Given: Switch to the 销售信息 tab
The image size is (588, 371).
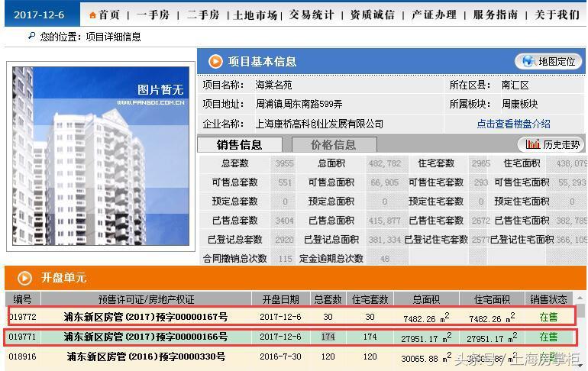Looking at the screenshot, I should (x=240, y=144).
